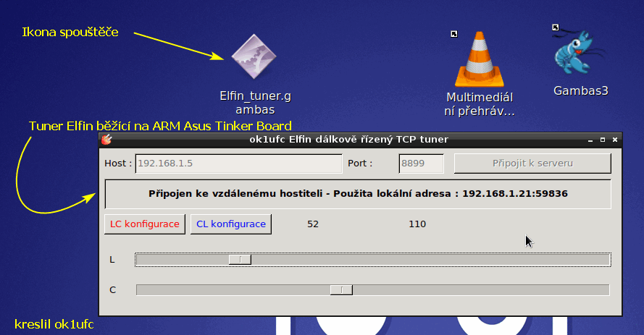Click the C slider handle
This screenshot has width=644, height=335.
341,290
